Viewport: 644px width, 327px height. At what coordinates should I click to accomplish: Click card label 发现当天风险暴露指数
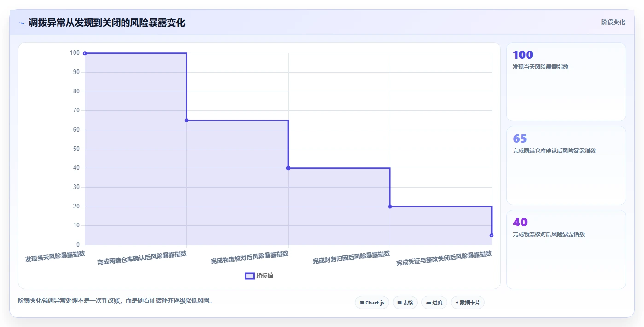pyautogui.click(x=540, y=67)
